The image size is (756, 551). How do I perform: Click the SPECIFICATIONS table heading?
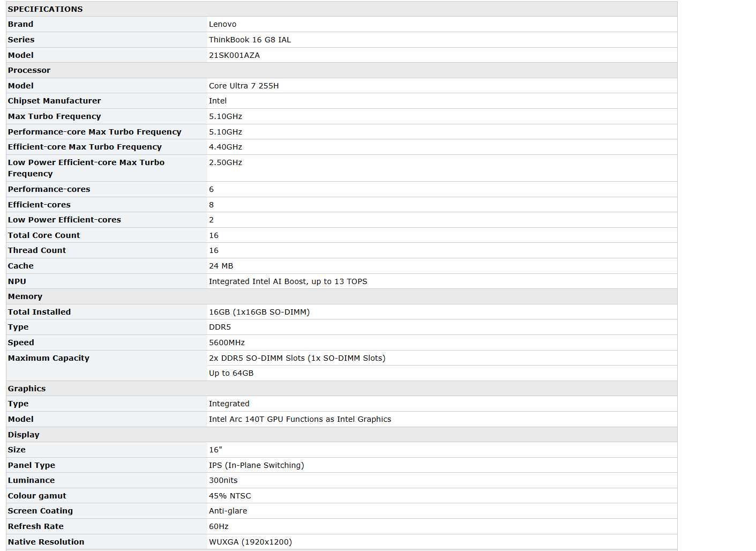coord(45,9)
